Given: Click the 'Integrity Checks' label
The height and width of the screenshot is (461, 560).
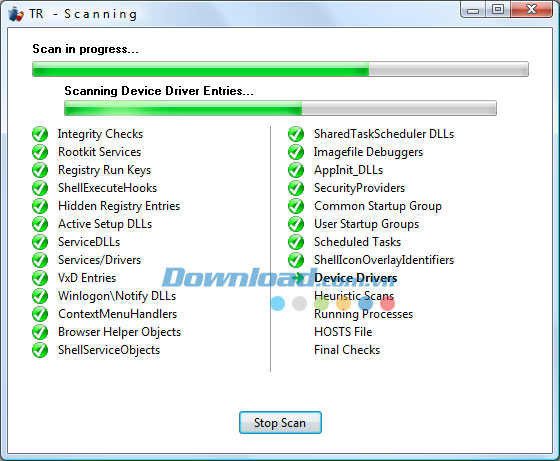Looking at the screenshot, I should [x=100, y=134].
